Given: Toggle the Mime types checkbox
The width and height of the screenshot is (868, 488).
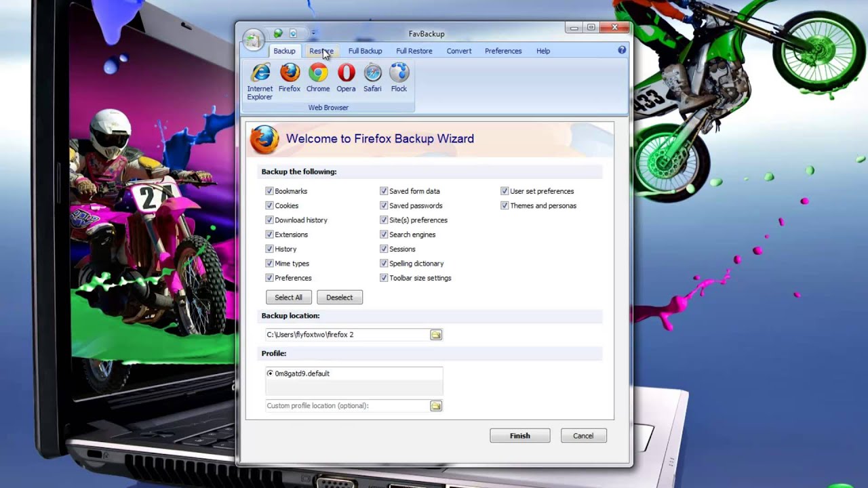Looking at the screenshot, I should 269,264.
